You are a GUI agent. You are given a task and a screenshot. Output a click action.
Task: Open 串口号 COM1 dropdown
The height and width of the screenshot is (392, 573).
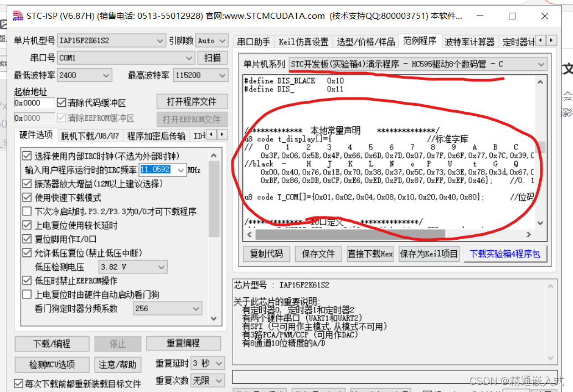click(x=126, y=58)
